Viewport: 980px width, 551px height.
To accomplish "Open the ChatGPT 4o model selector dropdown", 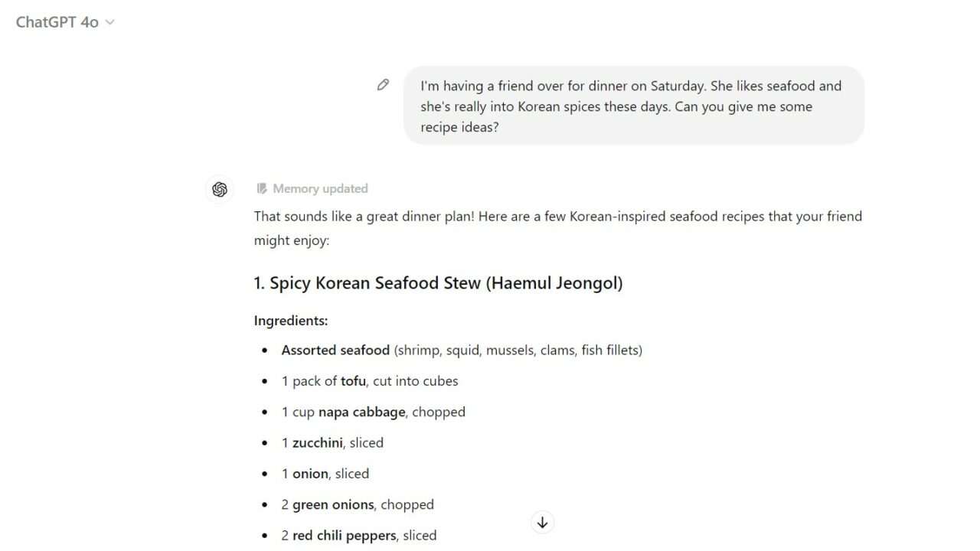I will coord(65,22).
